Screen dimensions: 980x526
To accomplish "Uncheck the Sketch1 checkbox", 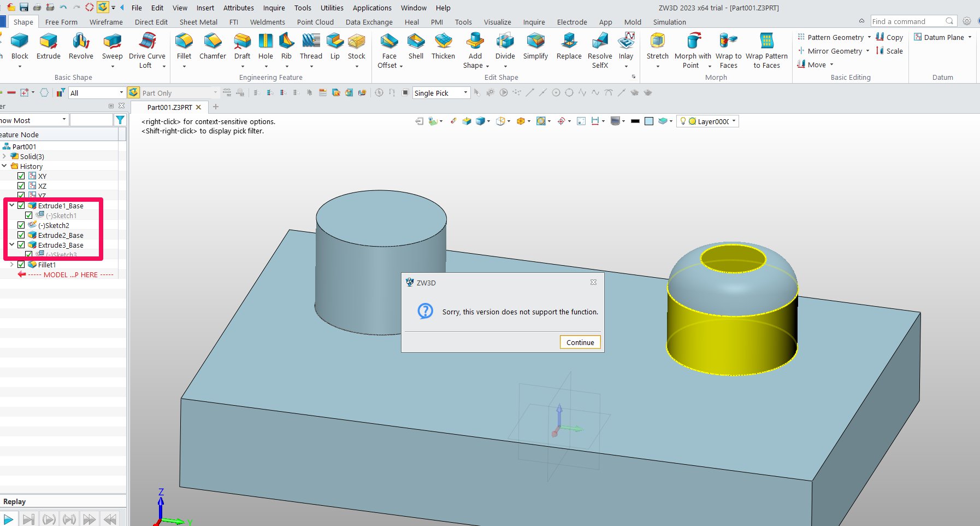I will click(28, 215).
